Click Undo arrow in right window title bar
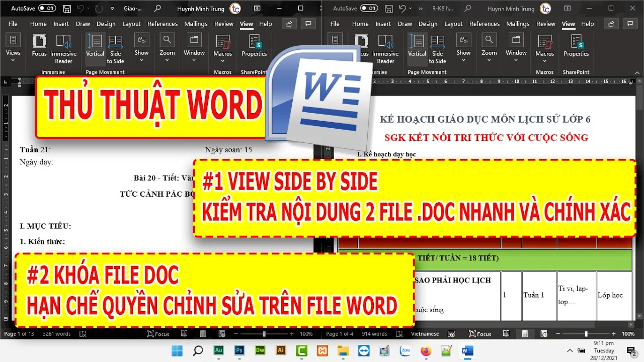This screenshot has height=362, width=644. pyautogui.click(x=402, y=9)
